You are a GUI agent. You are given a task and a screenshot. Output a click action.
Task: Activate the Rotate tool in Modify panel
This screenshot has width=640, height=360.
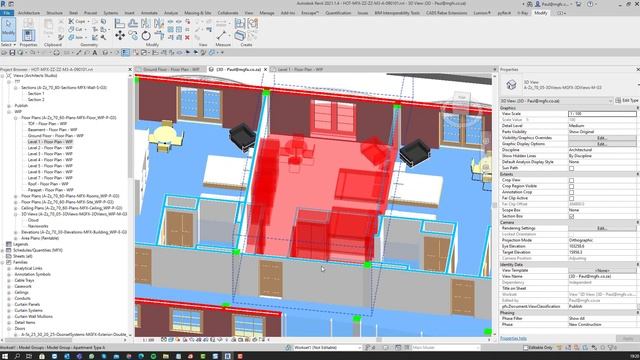pos(146,36)
